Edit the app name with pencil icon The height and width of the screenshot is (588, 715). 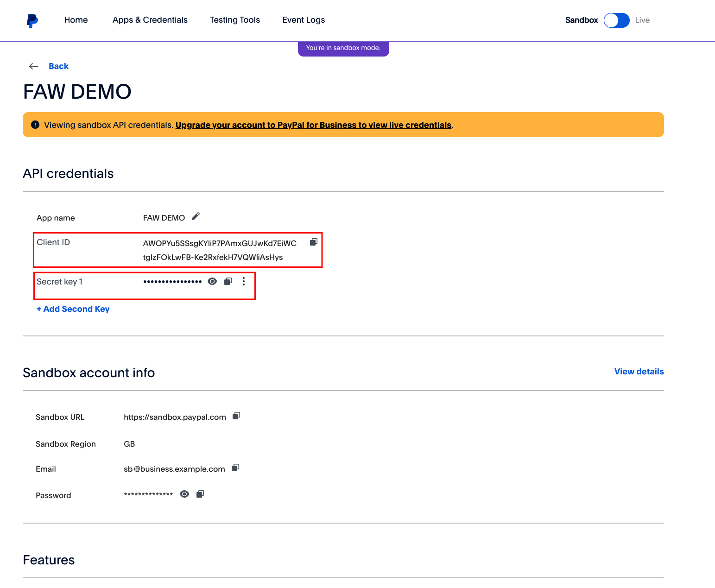tap(196, 217)
